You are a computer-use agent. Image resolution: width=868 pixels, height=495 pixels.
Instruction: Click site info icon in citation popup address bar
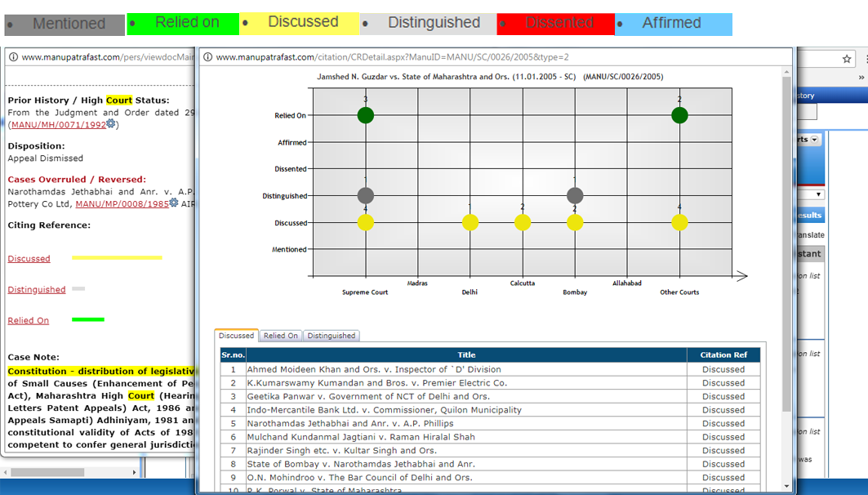(207, 57)
